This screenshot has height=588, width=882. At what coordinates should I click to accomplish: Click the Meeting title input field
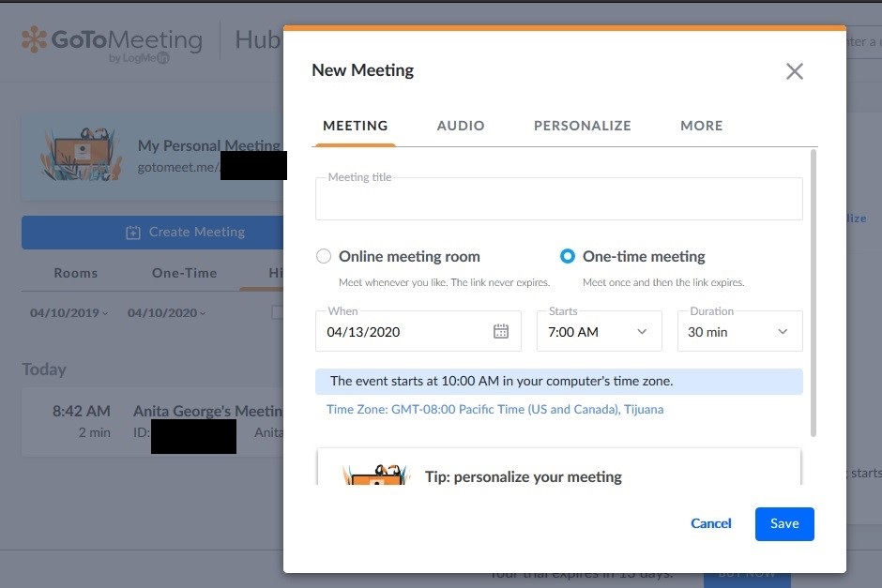point(559,198)
